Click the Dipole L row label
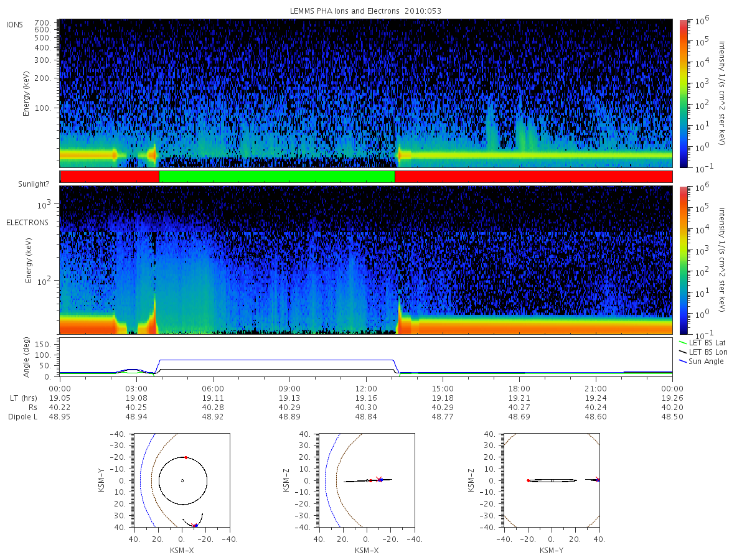The height and width of the screenshot is (560, 747). pos(23,416)
